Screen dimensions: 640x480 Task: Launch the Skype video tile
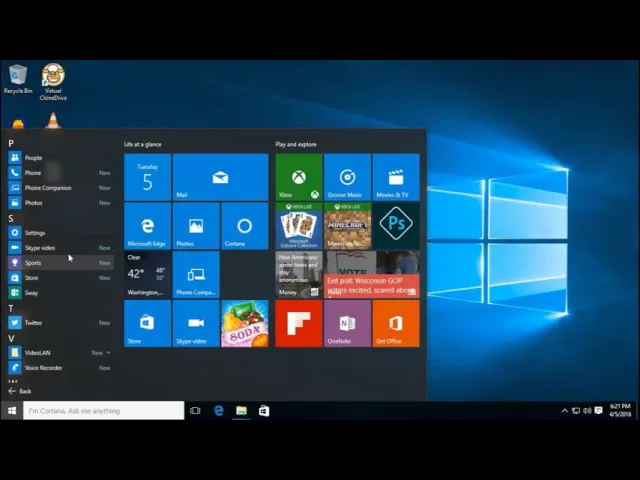(196, 323)
